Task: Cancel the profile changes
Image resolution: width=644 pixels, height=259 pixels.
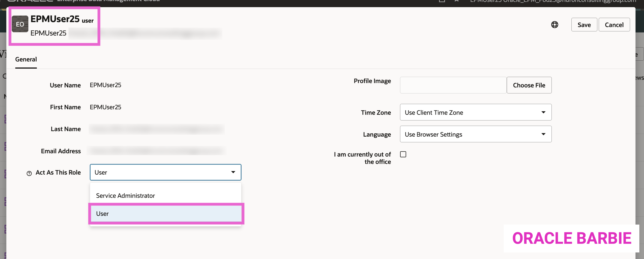Action: click(614, 25)
